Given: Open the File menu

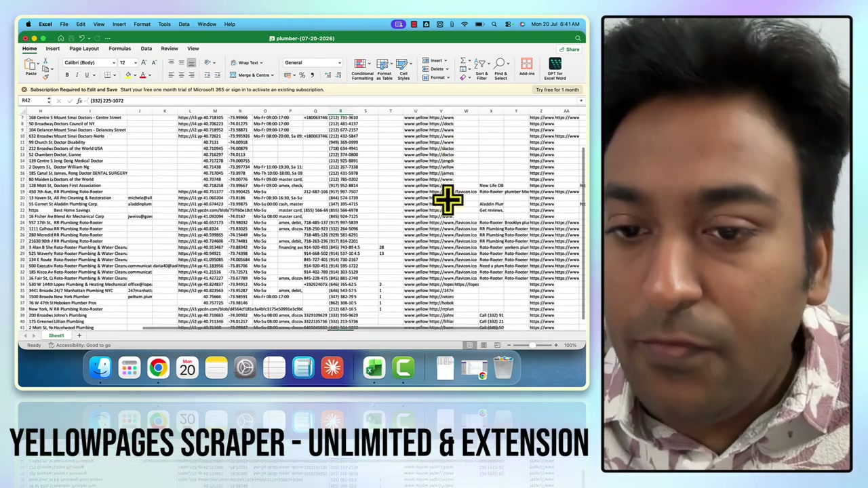Looking at the screenshot, I should pyautogui.click(x=64, y=24).
